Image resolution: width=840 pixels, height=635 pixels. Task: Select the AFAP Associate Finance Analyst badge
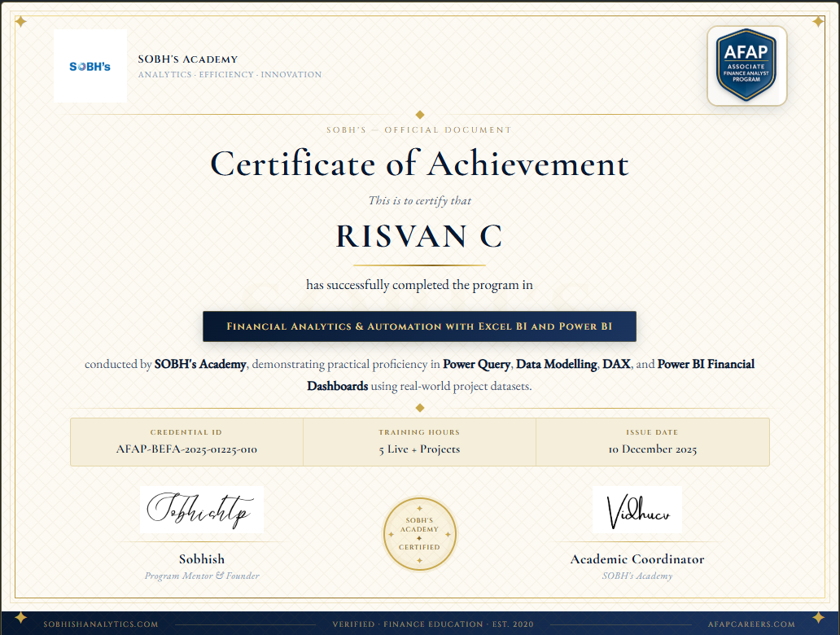pyautogui.click(x=746, y=65)
